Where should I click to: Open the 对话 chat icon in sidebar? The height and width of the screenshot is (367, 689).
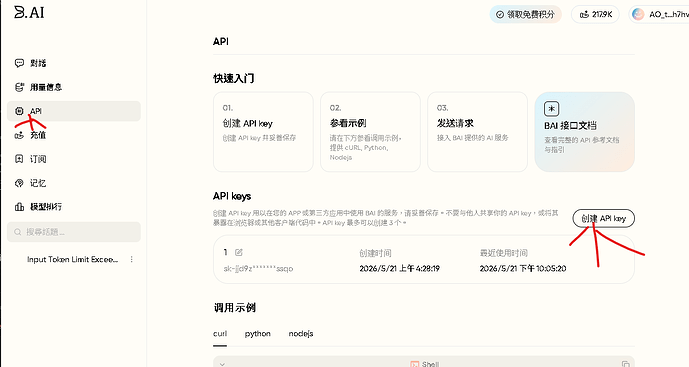tap(19, 63)
